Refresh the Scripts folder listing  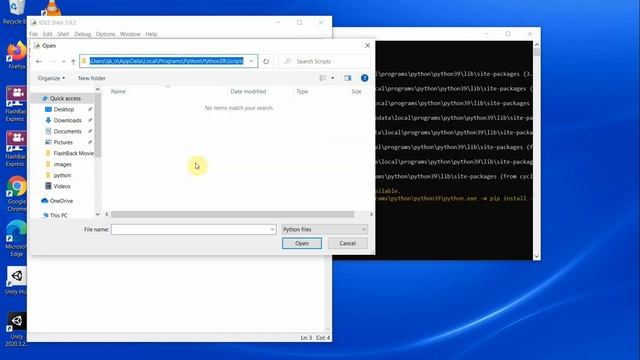[266, 61]
